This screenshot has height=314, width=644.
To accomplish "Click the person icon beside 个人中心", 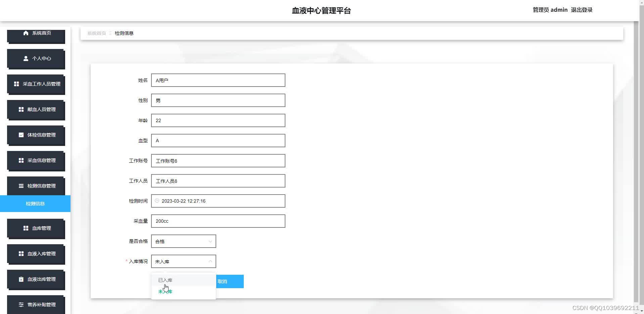I will coord(26,58).
